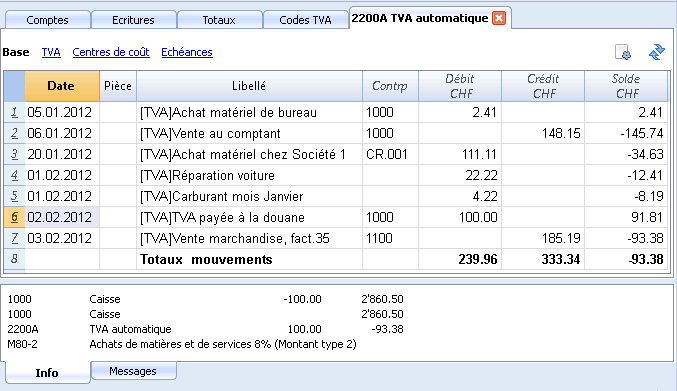The image size is (677, 391).
Task: Click M80-2 code in info panel
Action: tap(22, 344)
